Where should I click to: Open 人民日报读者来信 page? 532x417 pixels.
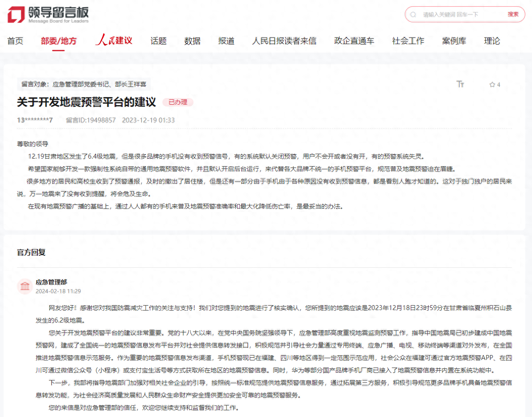(x=284, y=41)
